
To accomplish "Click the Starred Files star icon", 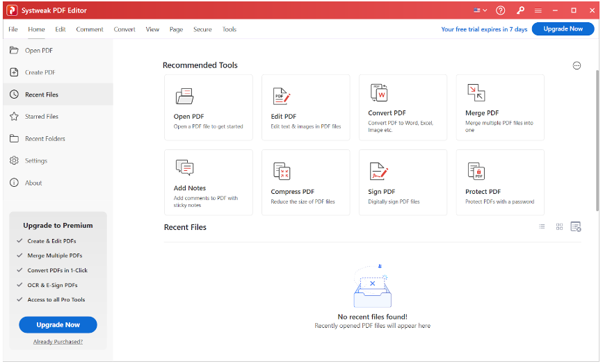I will tap(14, 116).
